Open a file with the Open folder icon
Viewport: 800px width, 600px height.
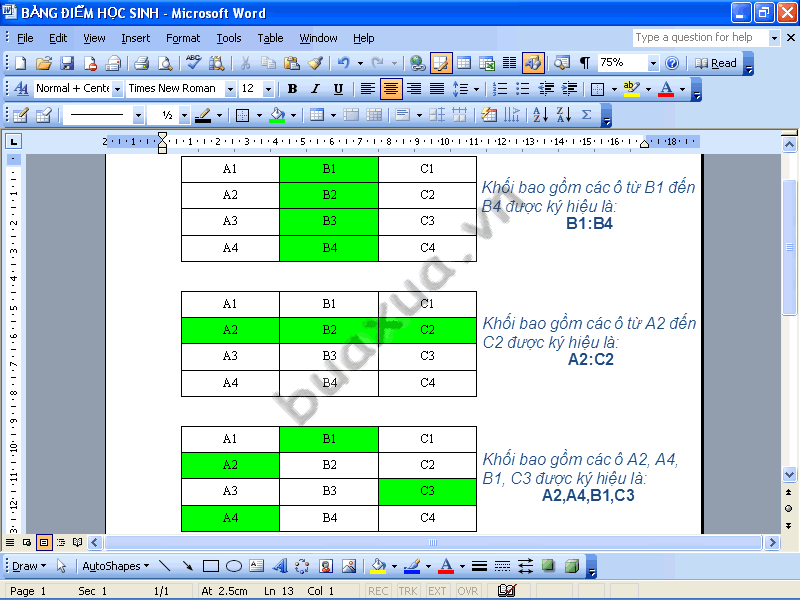pos(44,63)
